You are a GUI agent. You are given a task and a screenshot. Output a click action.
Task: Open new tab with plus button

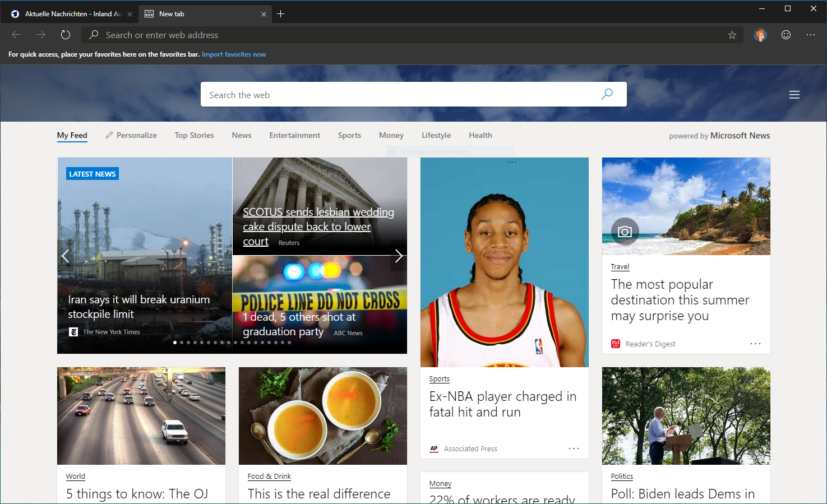tap(281, 14)
